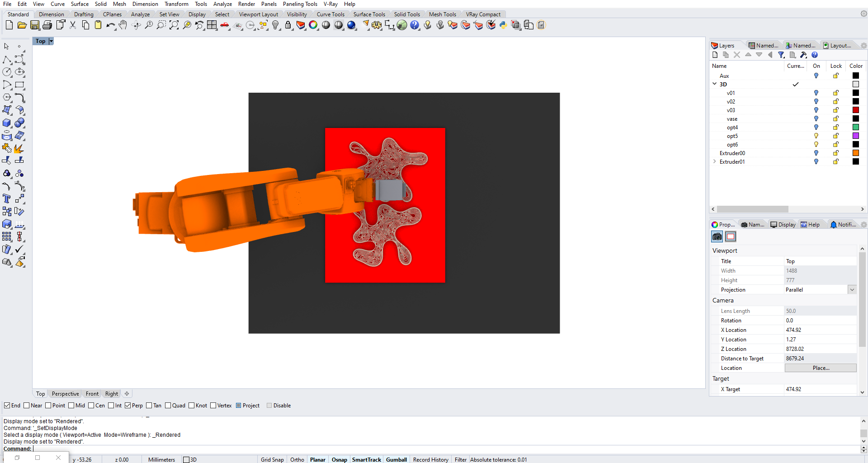868x463 pixels.
Task: Toggle lock icon of v02 layer
Action: (836, 102)
